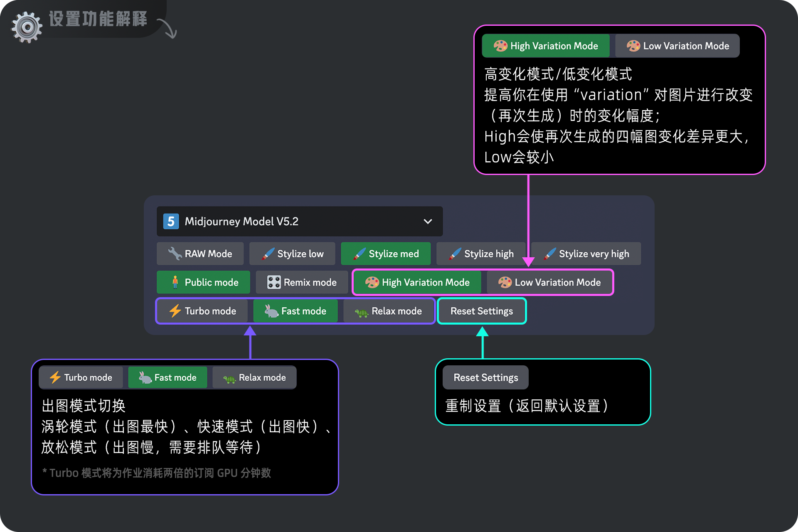Screen dimensions: 798x532
Task: Click the line starting 涡轮模式（出图最快）
Action: click(x=187, y=426)
